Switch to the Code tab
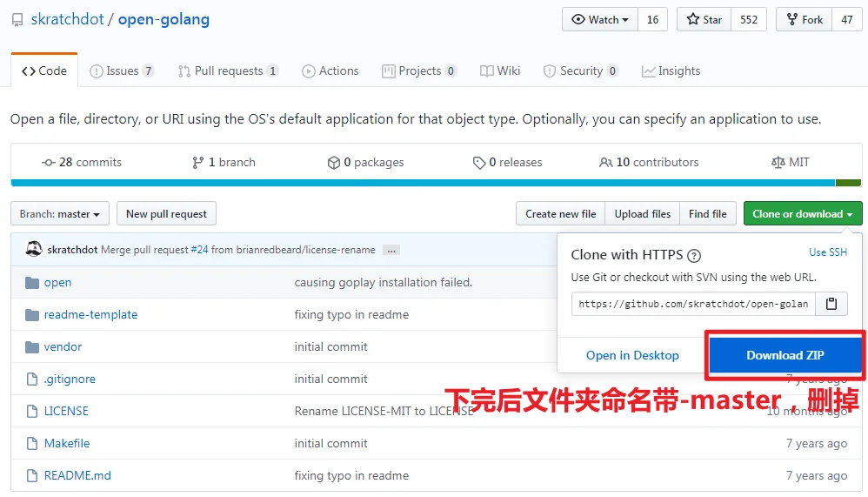Viewport: 868px width, 497px height. click(44, 71)
